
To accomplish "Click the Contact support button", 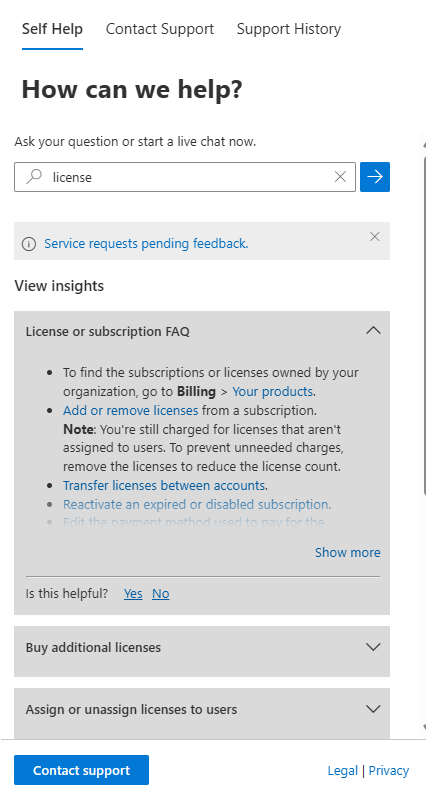I will click(x=81, y=770).
